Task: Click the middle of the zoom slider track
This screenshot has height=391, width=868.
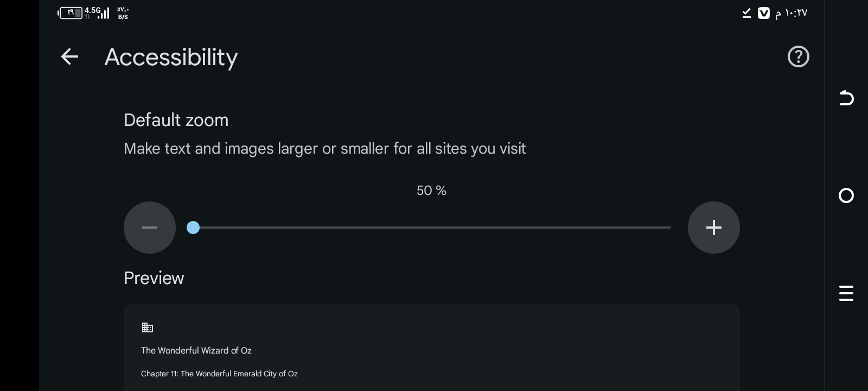Action: [432, 228]
